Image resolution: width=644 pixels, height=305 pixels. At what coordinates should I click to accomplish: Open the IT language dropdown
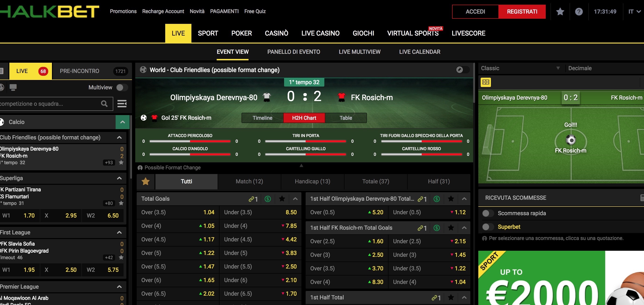[634, 11]
